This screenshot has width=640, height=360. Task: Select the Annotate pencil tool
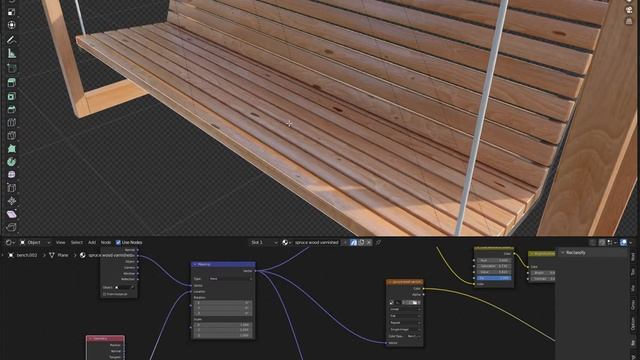point(11,40)
